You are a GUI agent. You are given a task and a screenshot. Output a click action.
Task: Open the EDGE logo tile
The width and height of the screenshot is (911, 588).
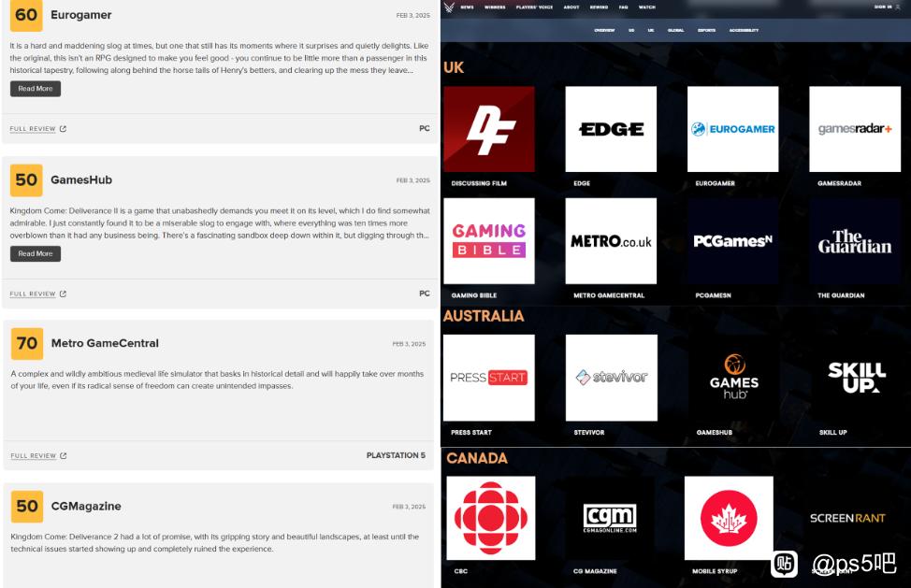(x=611, y=129)
